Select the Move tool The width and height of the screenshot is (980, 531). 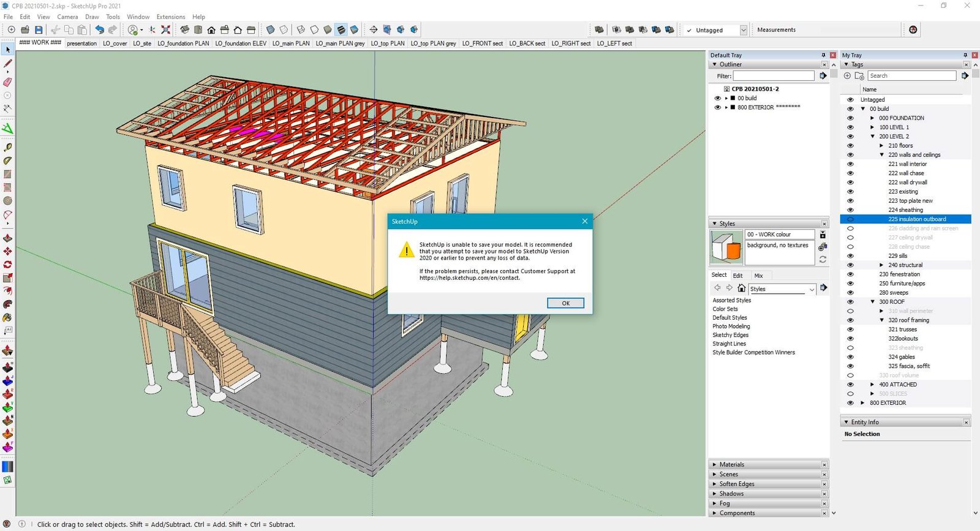[7, 251]
